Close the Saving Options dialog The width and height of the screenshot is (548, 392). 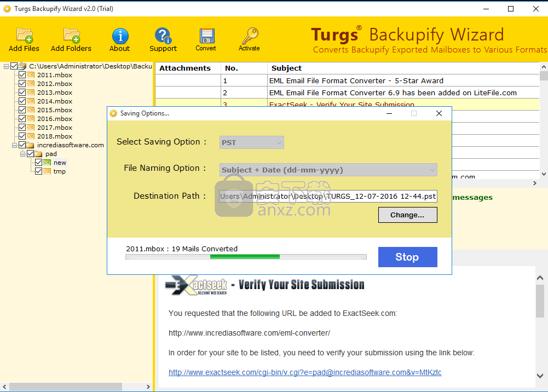[x=439, y=113]
